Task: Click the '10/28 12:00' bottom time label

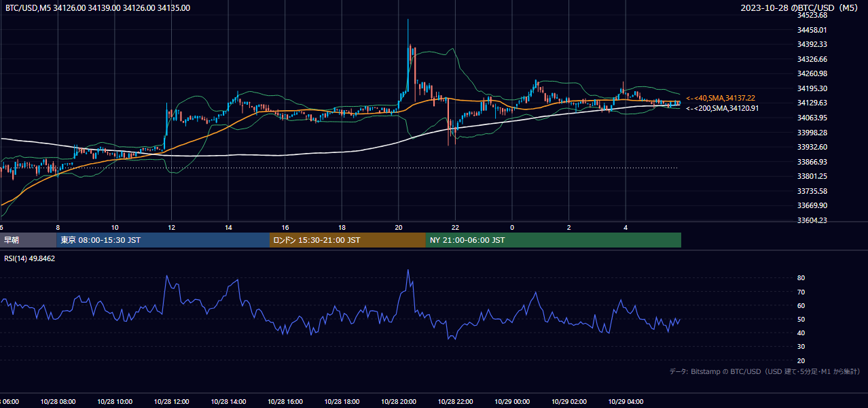Action: [x=171, y=401]
